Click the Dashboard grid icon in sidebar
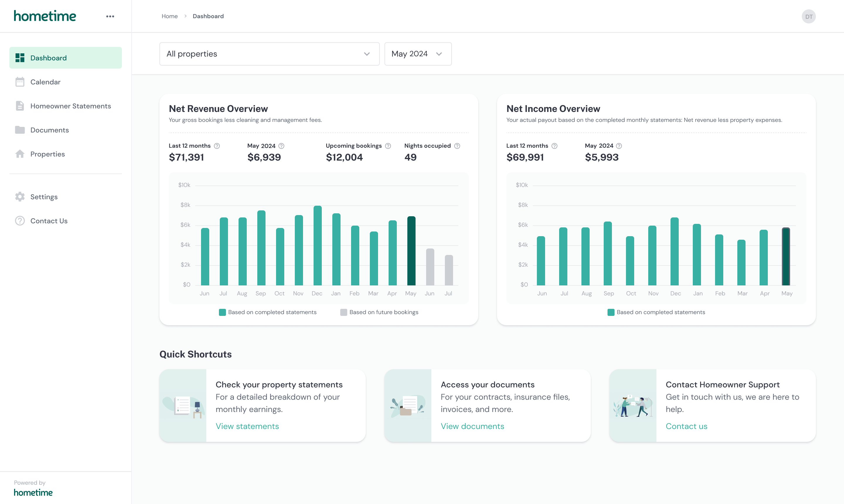Image resolution: width=844 pixels, height=504 pixels. [20, 58]
